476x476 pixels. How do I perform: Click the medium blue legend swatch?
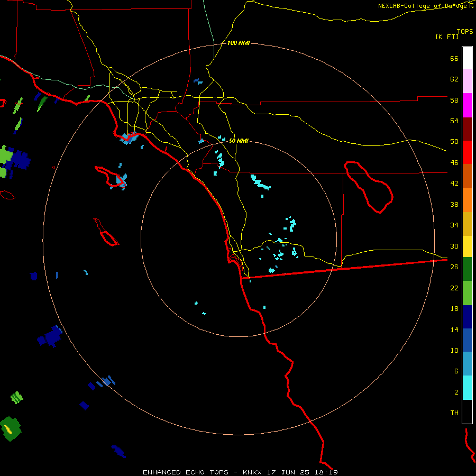[x=467, y=340]
